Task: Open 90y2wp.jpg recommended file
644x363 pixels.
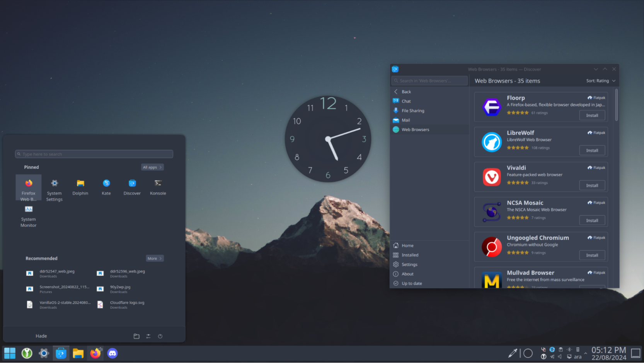Action: [128, 289]
